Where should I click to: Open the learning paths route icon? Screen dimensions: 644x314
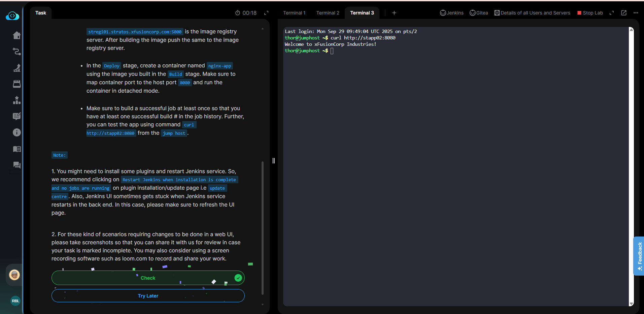[16, 52]
